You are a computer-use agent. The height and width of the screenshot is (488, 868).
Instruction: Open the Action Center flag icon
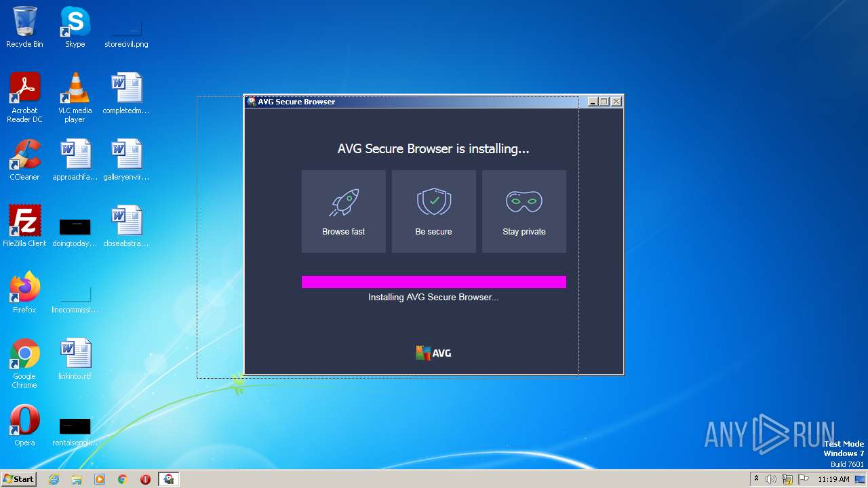coord(804,479)
